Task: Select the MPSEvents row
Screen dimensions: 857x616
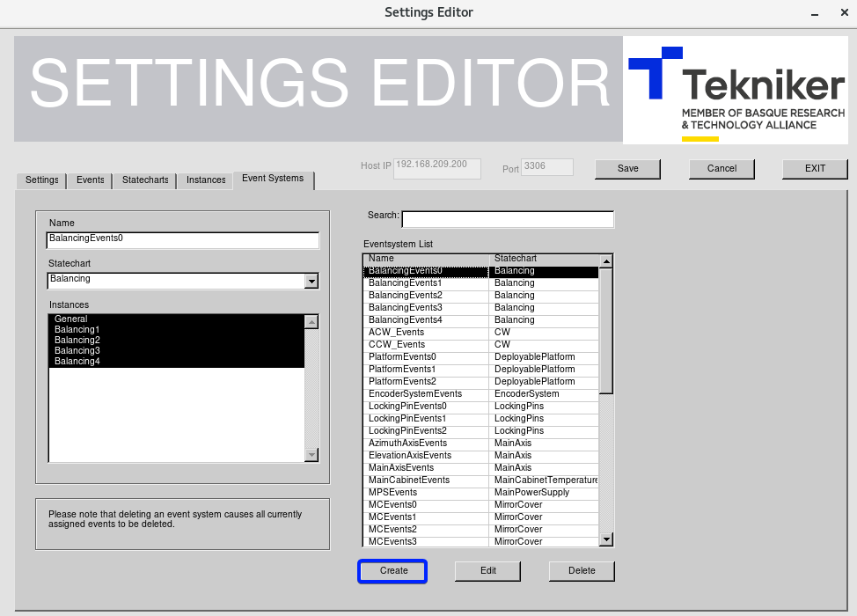Action: tap(481, 493)
